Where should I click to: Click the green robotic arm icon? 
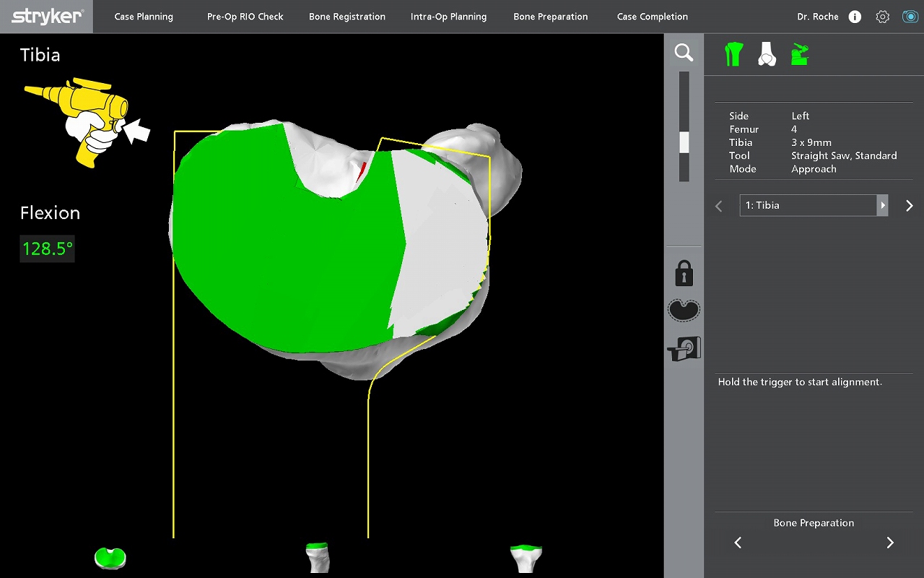coord(800,54)
